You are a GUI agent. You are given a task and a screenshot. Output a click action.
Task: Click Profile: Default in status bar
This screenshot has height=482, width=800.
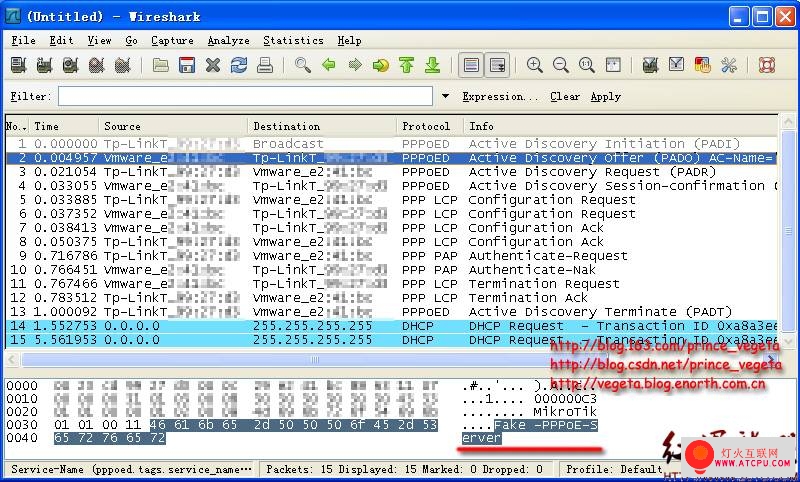point(614,469)
